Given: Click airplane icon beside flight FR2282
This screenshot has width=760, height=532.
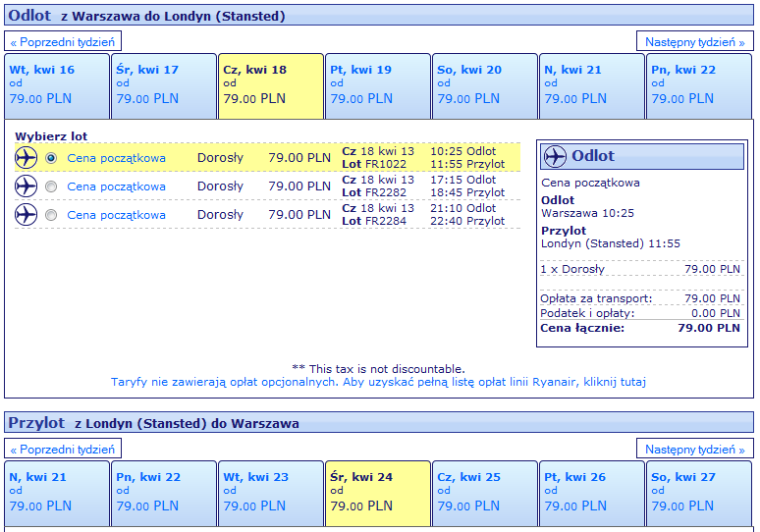Looking at the screenshot, I should (27, 186).
